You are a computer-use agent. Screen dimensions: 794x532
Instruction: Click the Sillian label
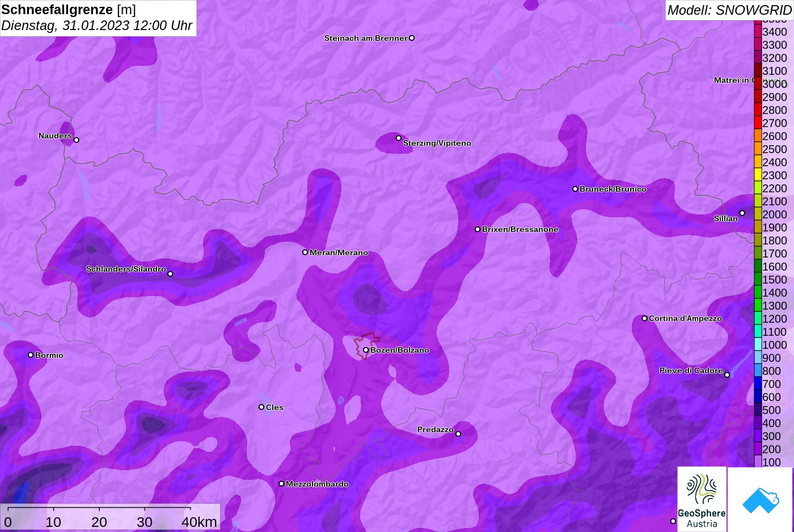pyautogui.click(x=726, y=218)
